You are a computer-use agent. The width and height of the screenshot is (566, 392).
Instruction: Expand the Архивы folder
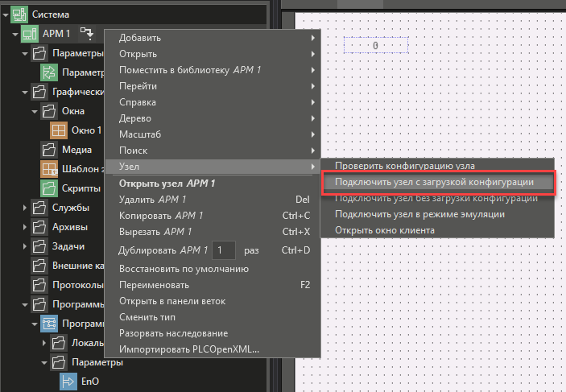tap(24, 227)
